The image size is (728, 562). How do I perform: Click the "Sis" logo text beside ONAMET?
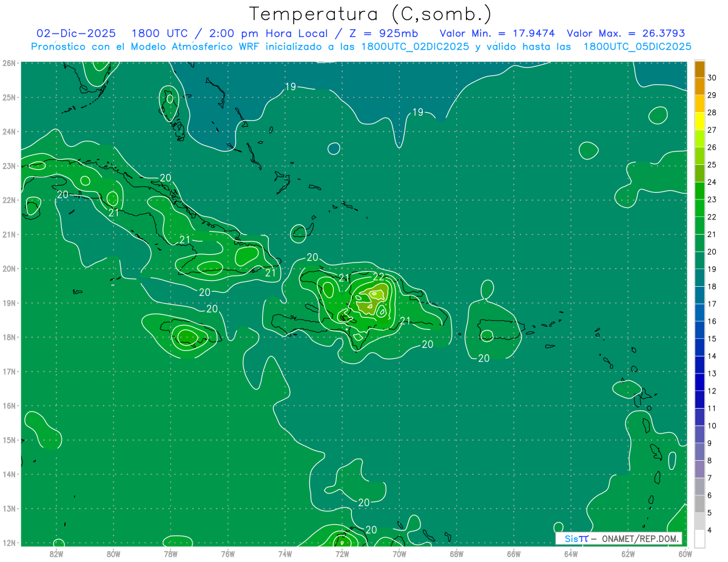[x=570, y=538]
